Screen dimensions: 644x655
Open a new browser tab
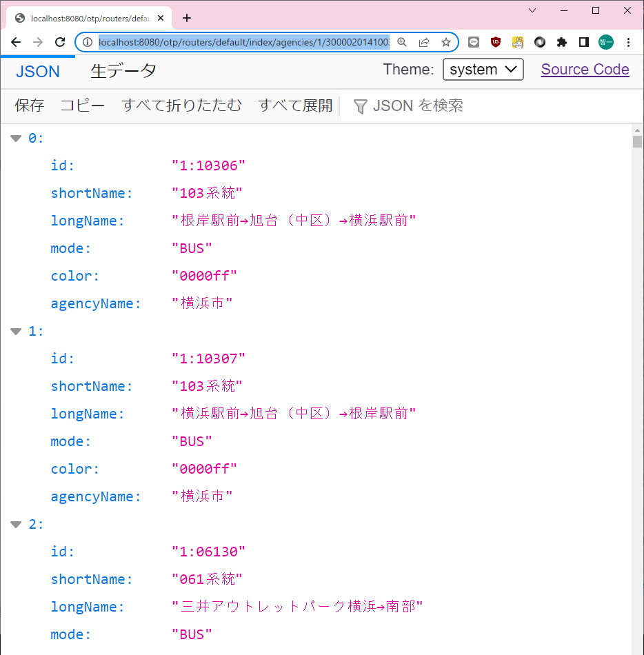coord(186,18)
